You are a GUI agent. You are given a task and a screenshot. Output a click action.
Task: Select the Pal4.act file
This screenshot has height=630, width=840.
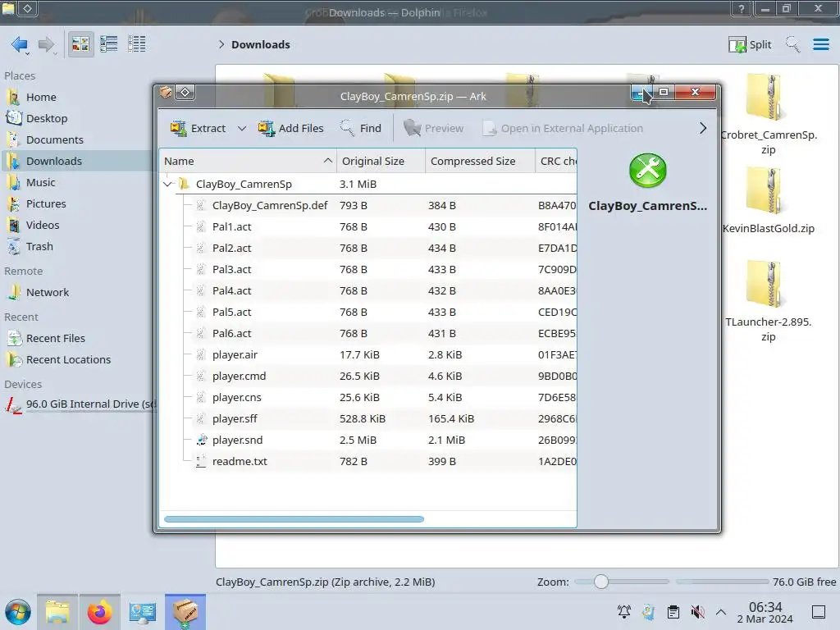[367, 291]
